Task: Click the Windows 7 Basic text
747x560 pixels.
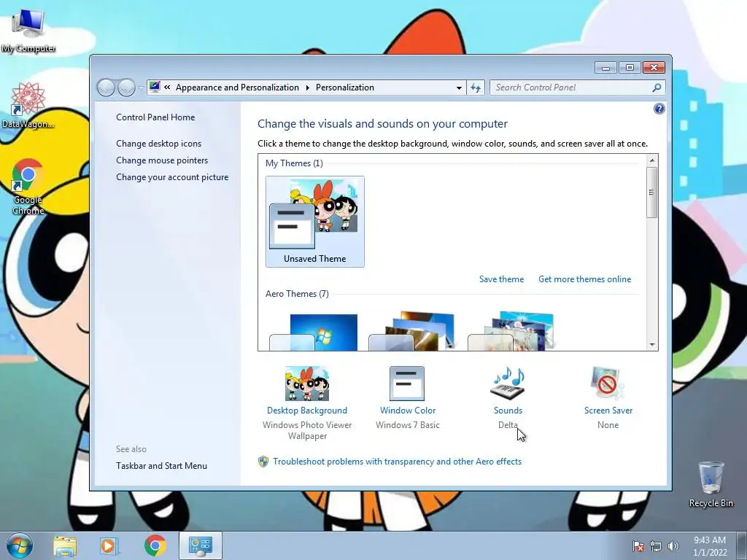Action: tap(407, 425)
